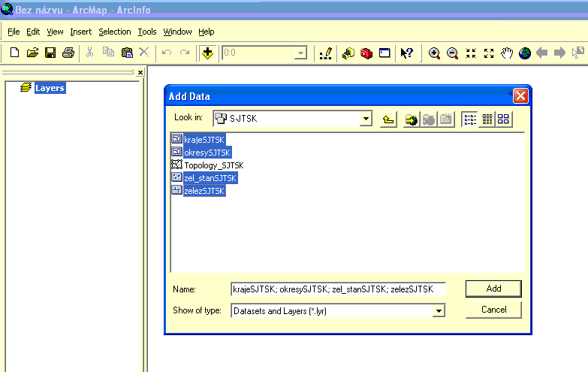Click the Undo arrow icon

coord(167,53)
